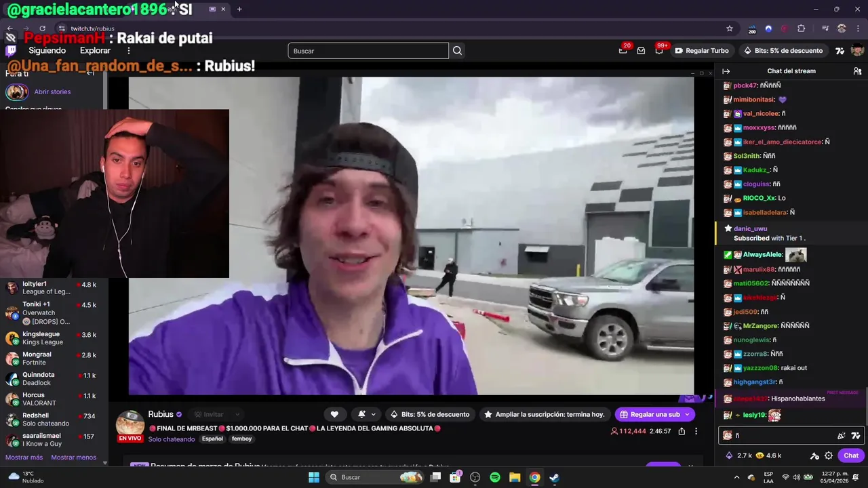Click Ampliar la suscripción button

click(544, 414)
